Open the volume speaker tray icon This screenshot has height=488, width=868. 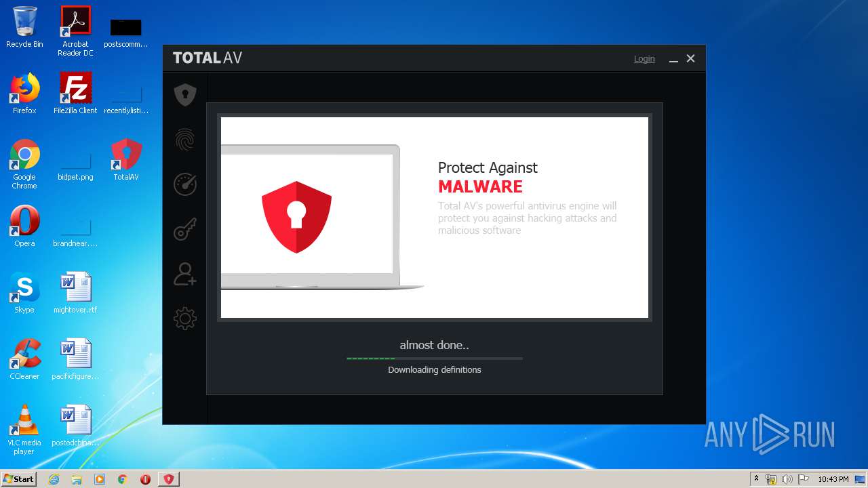click(x=787, y=479)
